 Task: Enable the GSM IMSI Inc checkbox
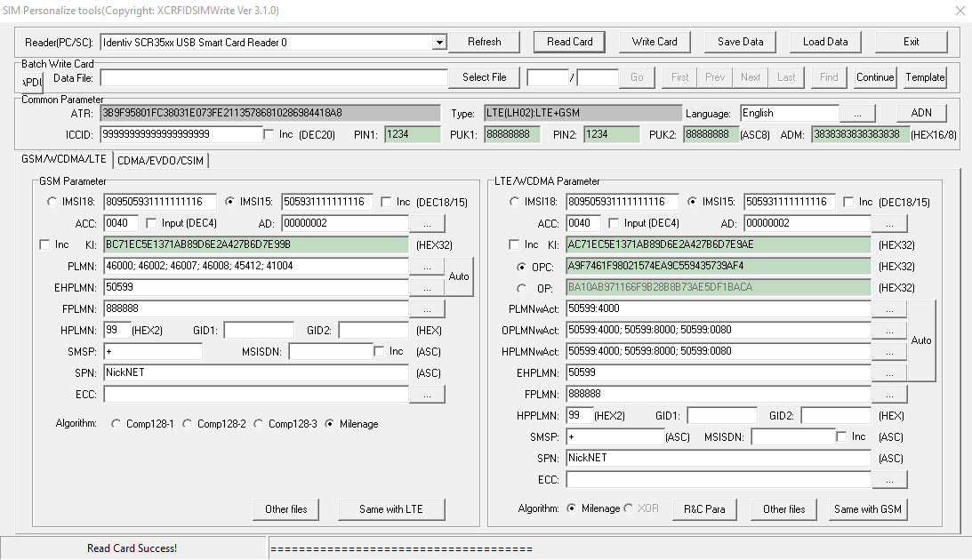386,202
